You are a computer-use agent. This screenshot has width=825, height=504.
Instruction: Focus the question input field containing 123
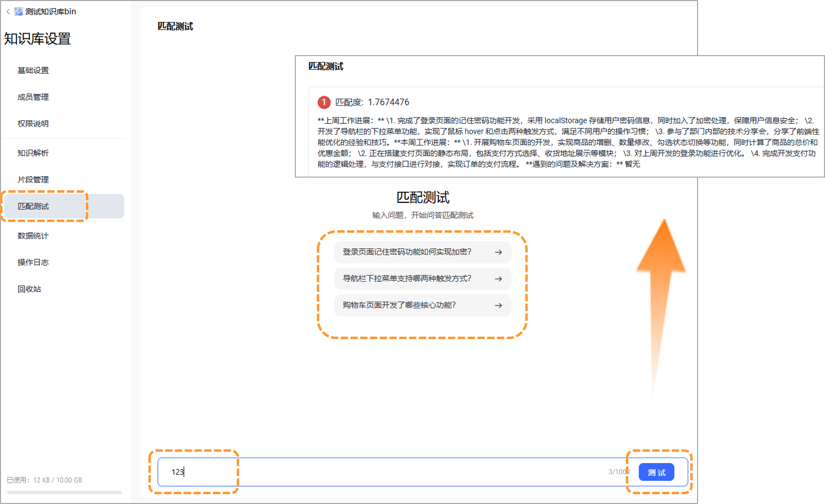pyautogui.click(x=381, y=472)
